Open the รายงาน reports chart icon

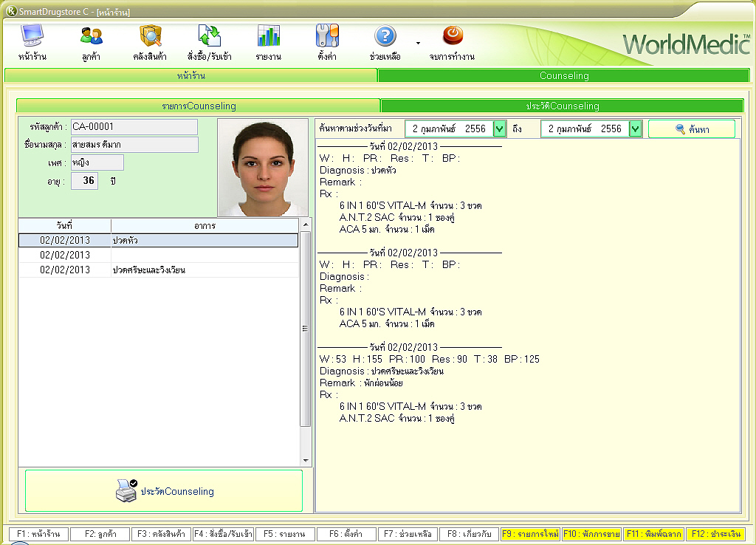(x=268, y=37)
